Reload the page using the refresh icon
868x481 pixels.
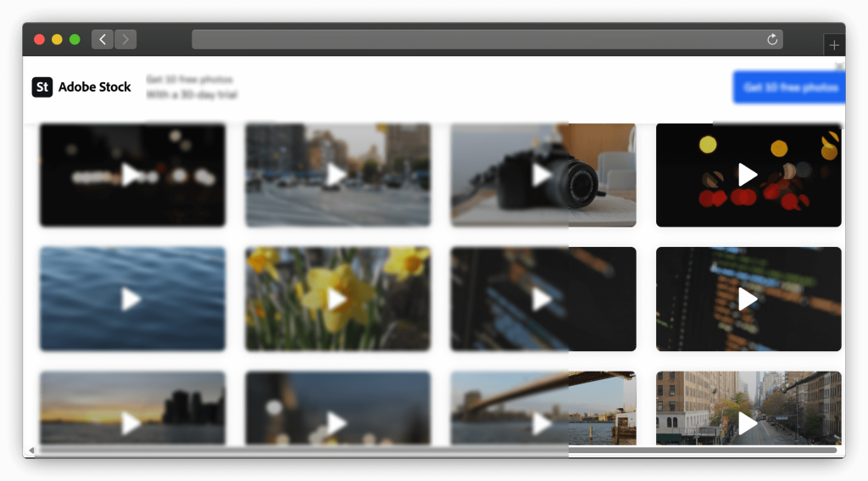point(772,39)
